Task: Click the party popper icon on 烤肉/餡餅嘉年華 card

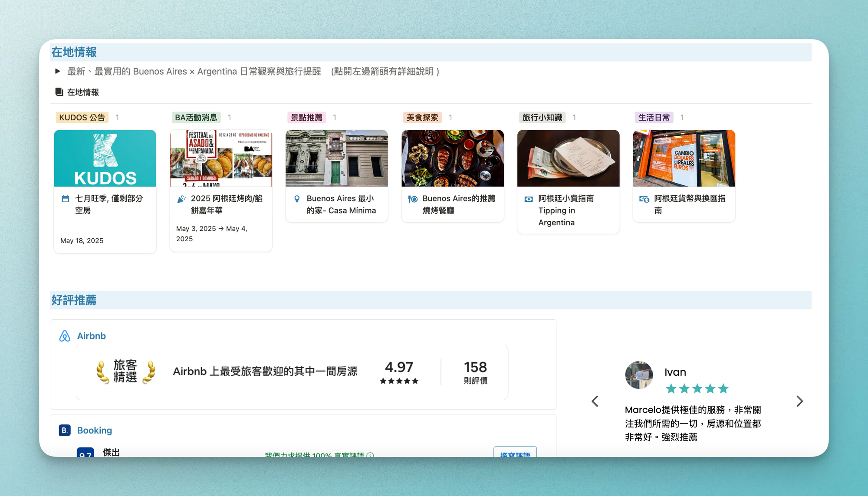Action: [181, 199]
